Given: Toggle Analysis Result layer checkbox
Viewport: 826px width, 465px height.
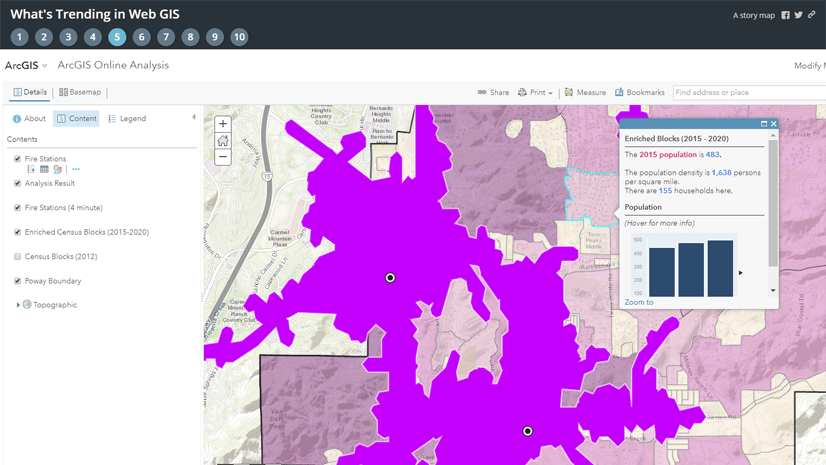Looking at the screenshot, I should [x=17, y=183].
